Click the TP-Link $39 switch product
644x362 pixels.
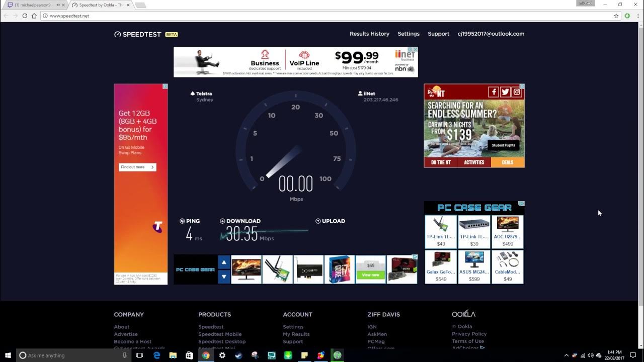474,232
